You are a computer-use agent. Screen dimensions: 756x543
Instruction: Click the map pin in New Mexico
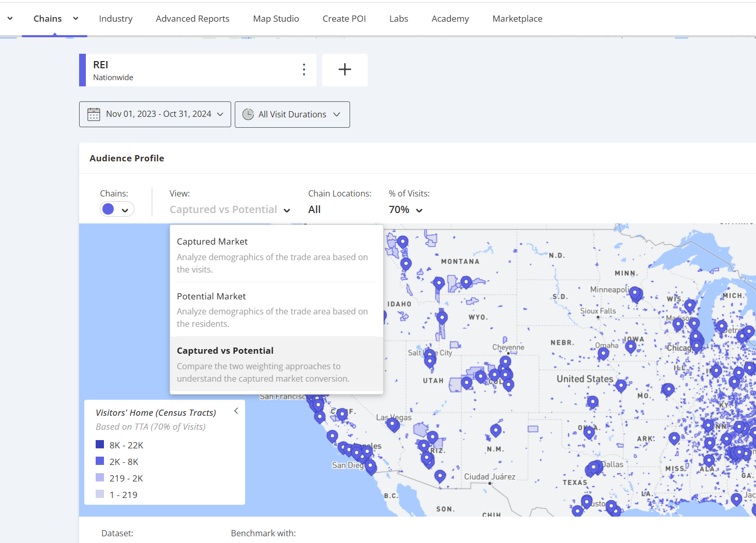click(x=496, y=430)
